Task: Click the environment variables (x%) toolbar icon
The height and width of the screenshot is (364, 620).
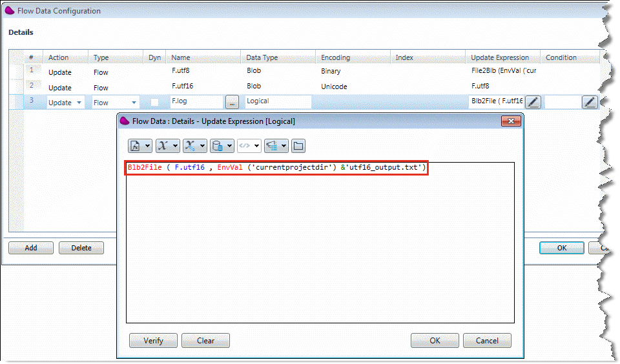Action: [x=190, y=146]
